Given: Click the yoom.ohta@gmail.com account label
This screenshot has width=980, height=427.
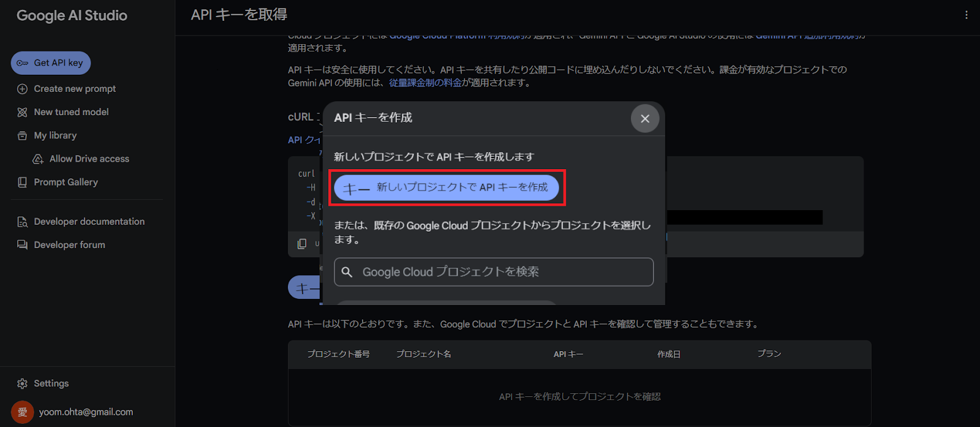Looking at the screenshot, I should click(x=86, y=412).
